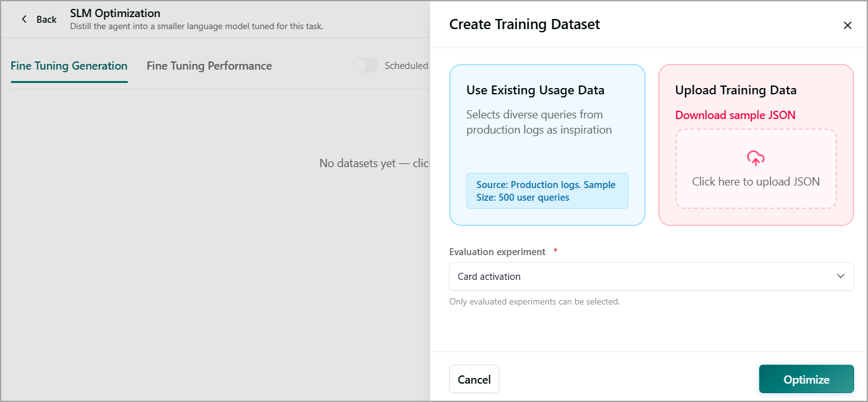Switch to Fine Tuning Generation tab
This screenshot has height=402, width=868.
(69, 66)
